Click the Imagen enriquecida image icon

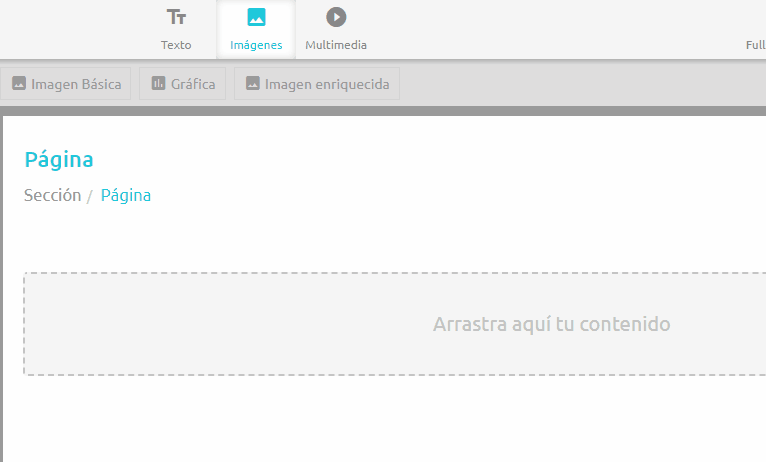click(x=253, y=83)
